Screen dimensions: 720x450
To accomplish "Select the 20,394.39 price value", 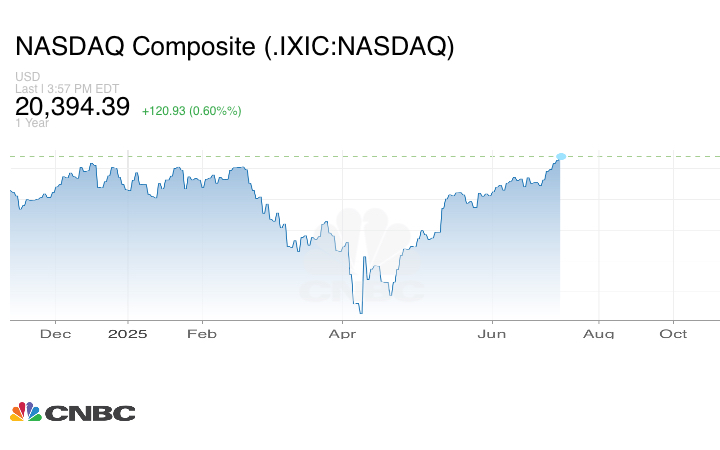I will [x=72, y=107].
